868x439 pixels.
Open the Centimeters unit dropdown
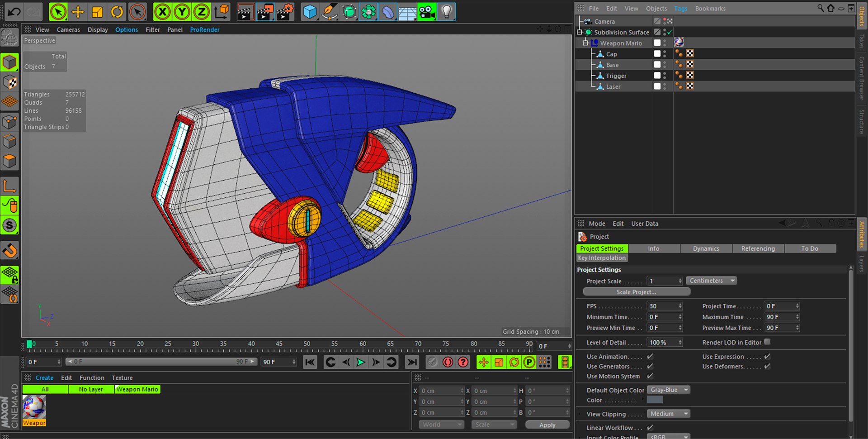point(711,281)
